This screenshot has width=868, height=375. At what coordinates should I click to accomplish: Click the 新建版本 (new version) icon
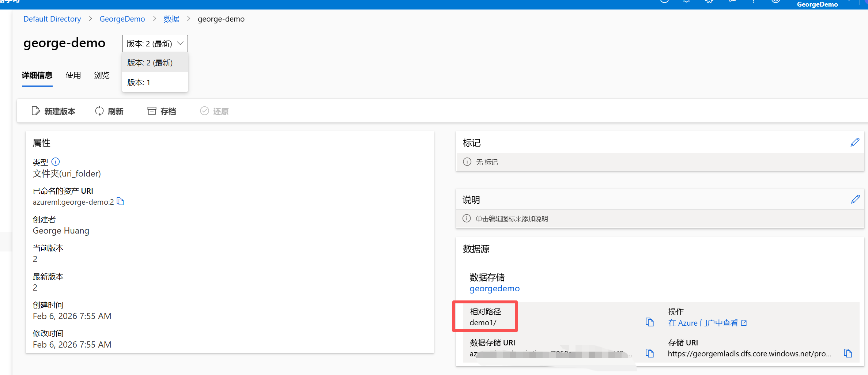click(x=35, y=111)
